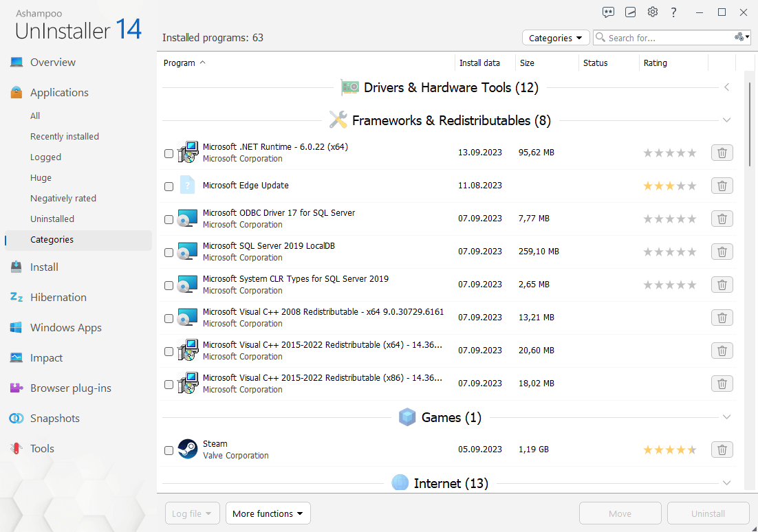
Task: Open the Applications section in the sidebar
Action: point(58,92)
